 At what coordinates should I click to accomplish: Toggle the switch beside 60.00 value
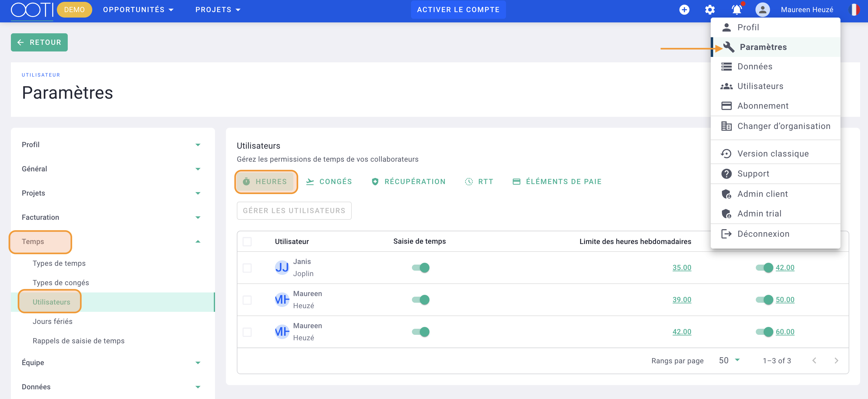click(764, 332)
